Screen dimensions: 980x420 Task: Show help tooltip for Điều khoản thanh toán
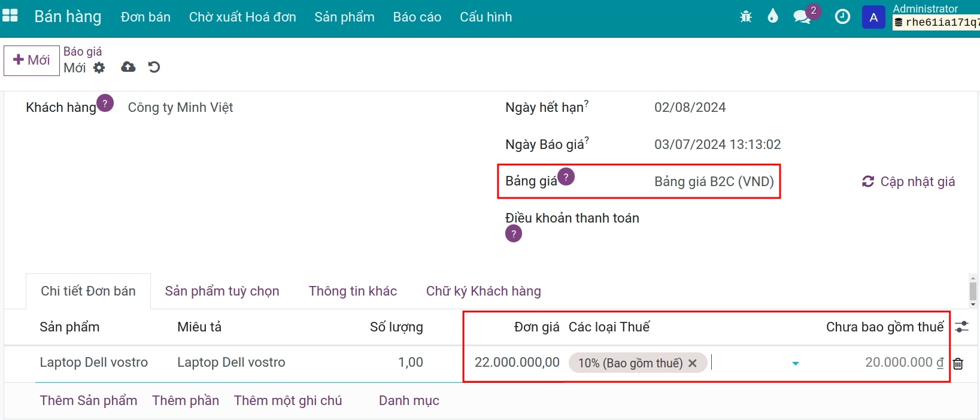514,234
